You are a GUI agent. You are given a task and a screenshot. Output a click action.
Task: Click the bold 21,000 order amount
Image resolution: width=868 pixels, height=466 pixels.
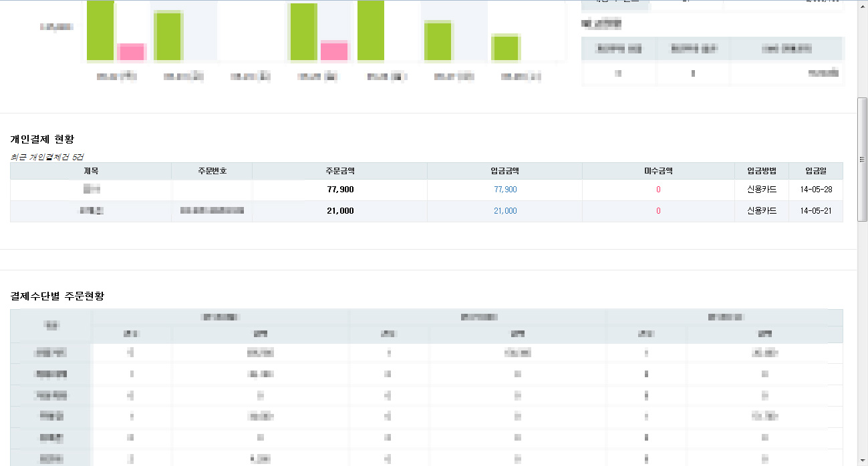click(x=339, y=211)
